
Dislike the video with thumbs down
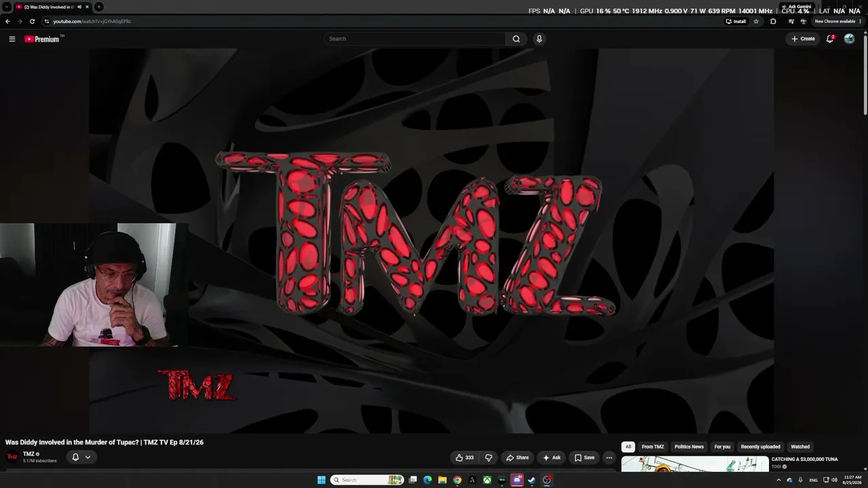point(488,457)
